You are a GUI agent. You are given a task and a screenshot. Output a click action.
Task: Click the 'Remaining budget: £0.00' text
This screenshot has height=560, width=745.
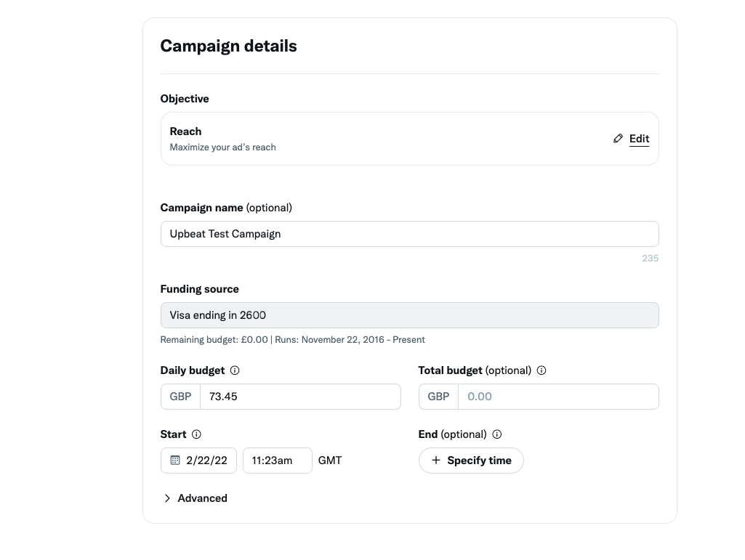214,340
